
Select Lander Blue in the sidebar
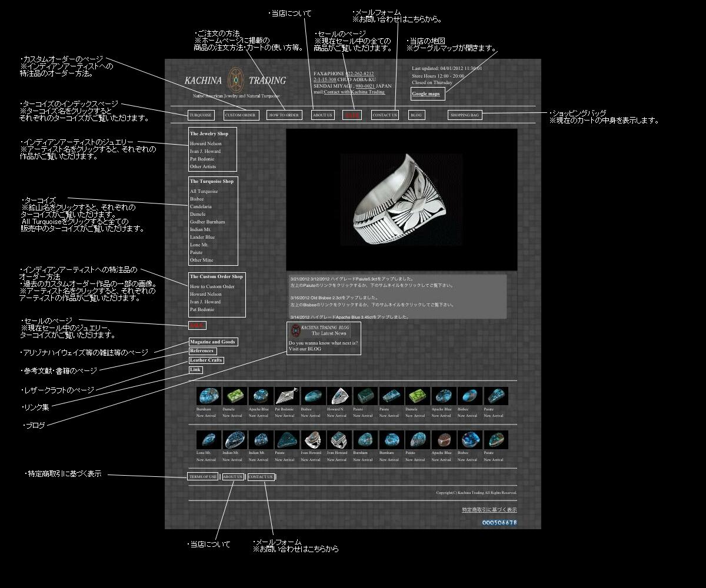point(202,237)
